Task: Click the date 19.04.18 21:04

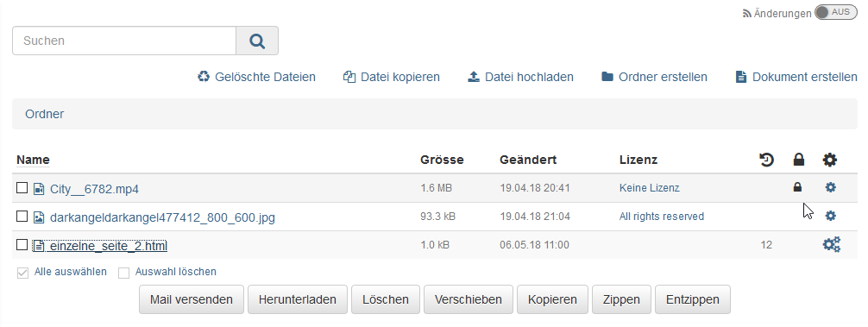Action: [x=535, y=217]
